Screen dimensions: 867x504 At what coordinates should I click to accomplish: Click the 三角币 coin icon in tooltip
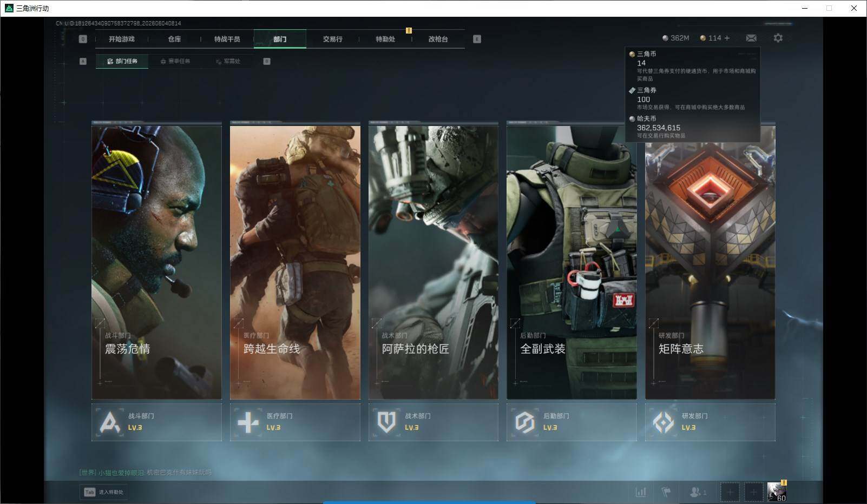click(632, 54)
